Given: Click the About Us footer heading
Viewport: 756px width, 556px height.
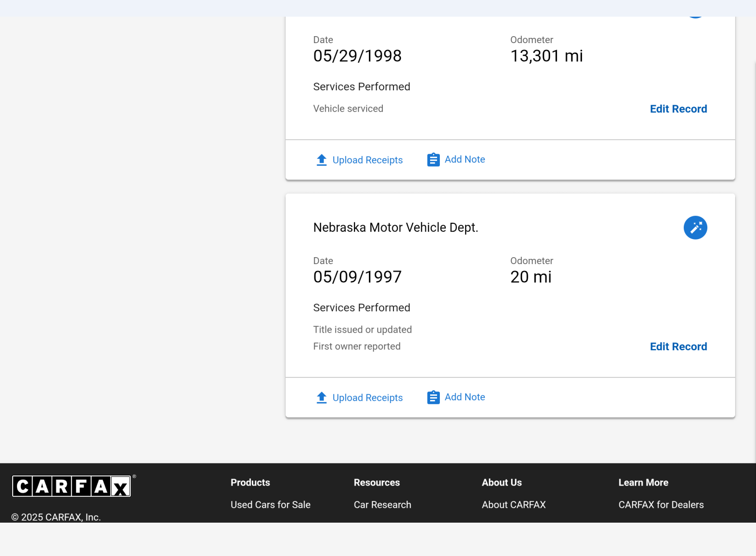Looking at the screenshot, I should click(x=501, y=482).
